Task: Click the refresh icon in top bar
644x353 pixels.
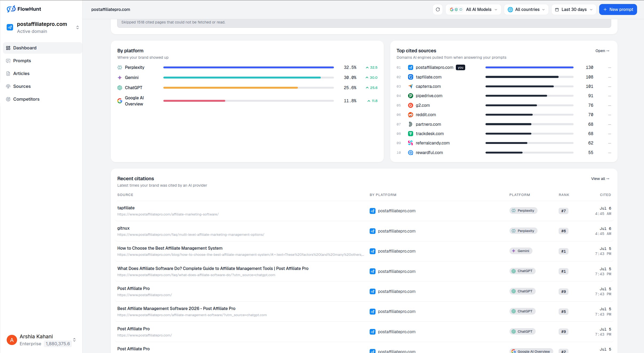Action: tap(438, 9)
